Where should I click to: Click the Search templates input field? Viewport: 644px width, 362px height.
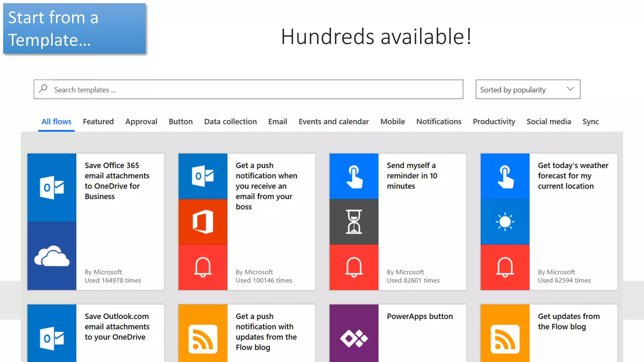coord(252,90)
